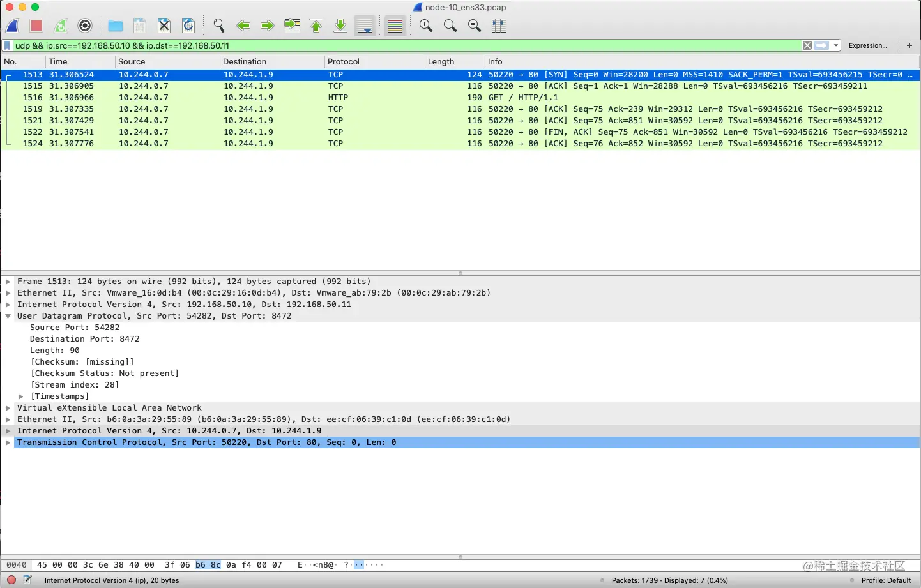
Task: Sort by the Info column header
Action: [703, 61]
